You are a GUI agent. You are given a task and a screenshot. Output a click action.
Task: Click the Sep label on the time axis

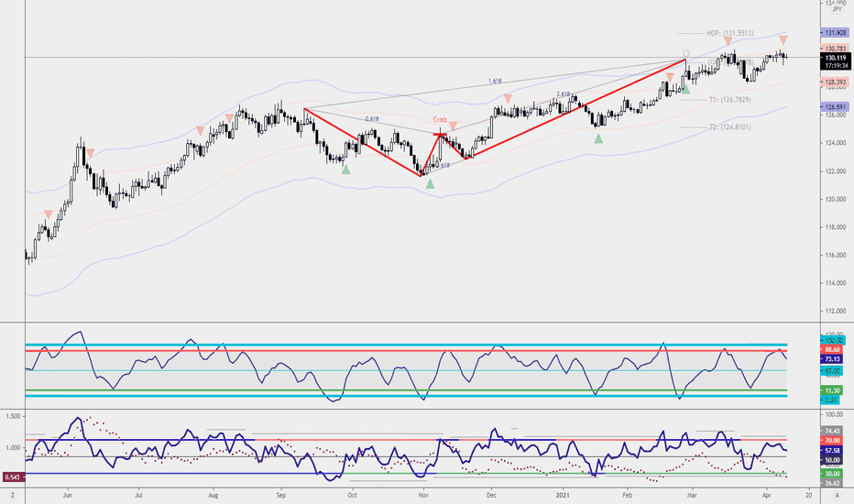pyautogui.click(x=281, y=495)
